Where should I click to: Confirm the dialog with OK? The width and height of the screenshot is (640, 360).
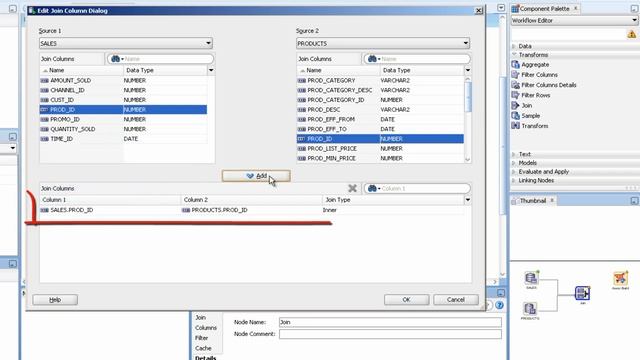pos(406,300)
